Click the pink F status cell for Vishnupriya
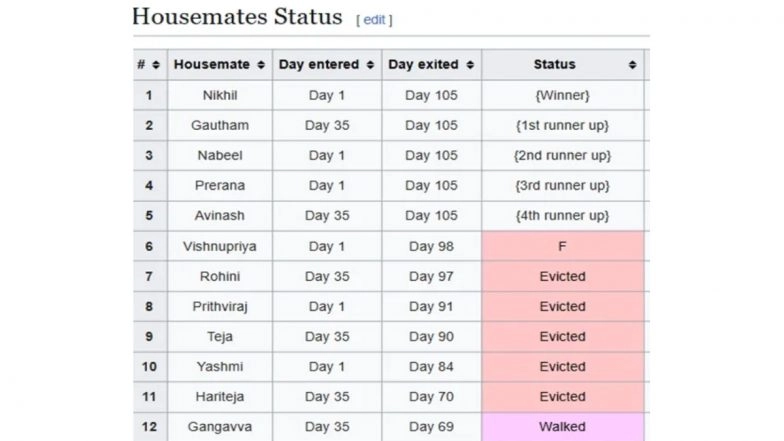 click(x=562, y=246)
